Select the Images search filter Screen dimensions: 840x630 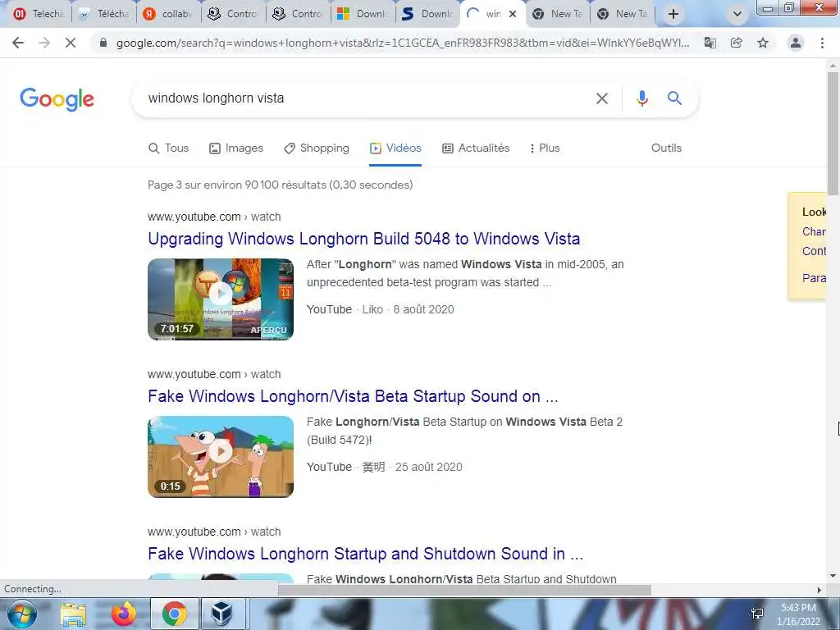click(236, 148)
